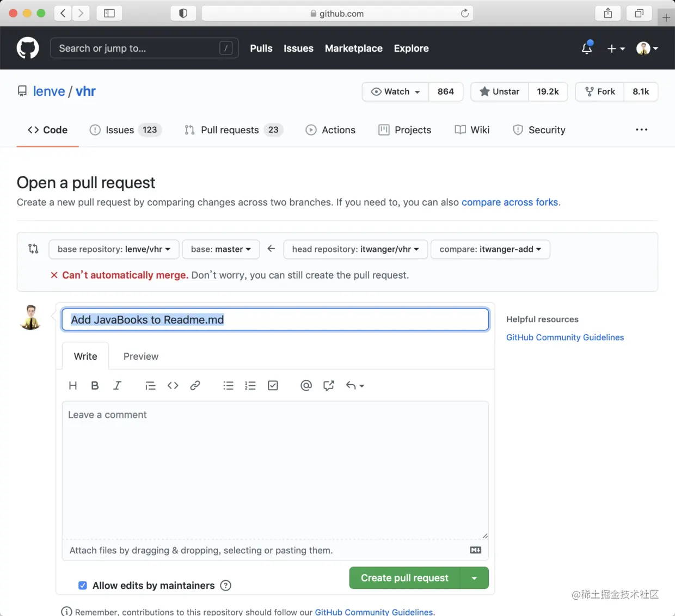Open Marketplace in top navigation

pyautogui.click(x=354, y=48)
